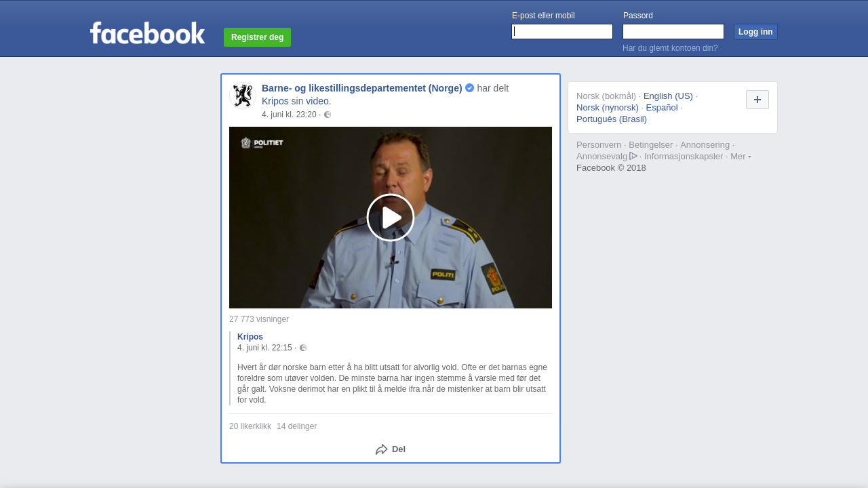The width and height of the screenshot is (868, 488).
Task: Open the Personvern footer link
Action: (x=598, y=145)
